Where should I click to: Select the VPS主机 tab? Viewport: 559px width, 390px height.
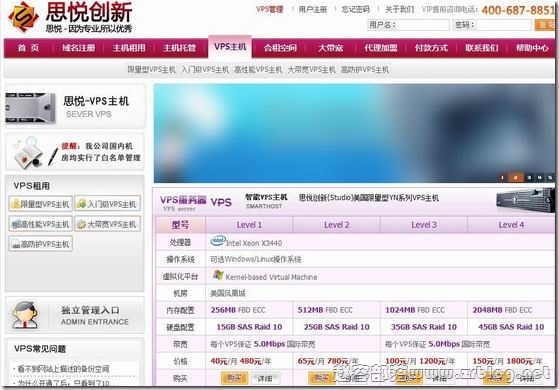pyautogui.click(x=230, y=47)
